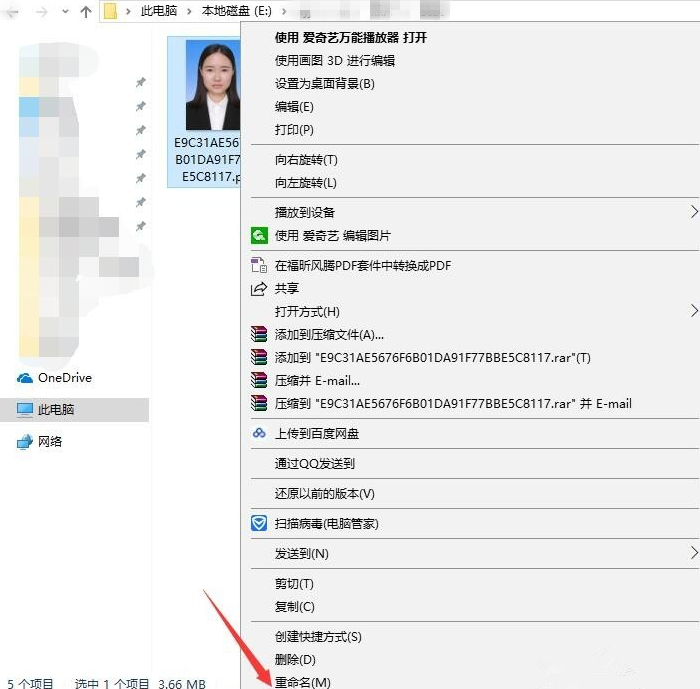This screenshot has width=700, height=689.
Task: Click the PC Manager shield icon
Action: [x=259, y=523]
